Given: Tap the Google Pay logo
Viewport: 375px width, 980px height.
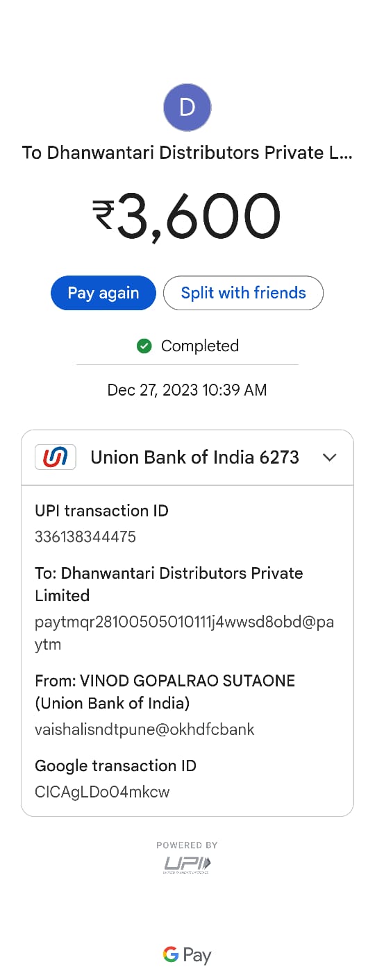Looking at the screenshot, I should click(x=187, y=956).
